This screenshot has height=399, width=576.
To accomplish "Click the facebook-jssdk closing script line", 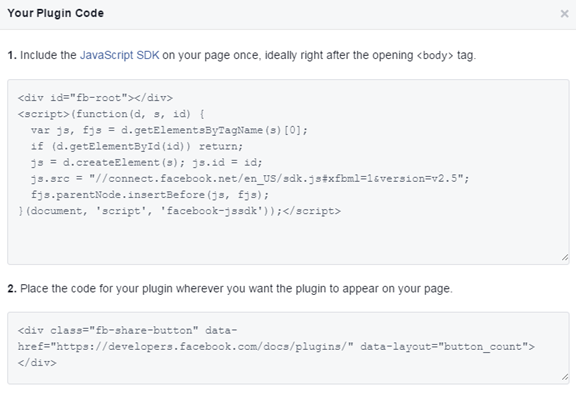I will (179, 211).
